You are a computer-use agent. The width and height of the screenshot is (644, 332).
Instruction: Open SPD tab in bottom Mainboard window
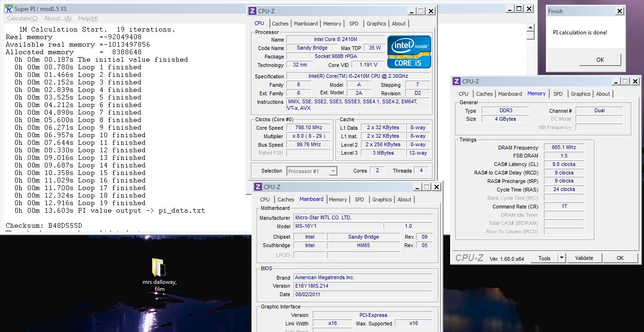tap(360, 199)
